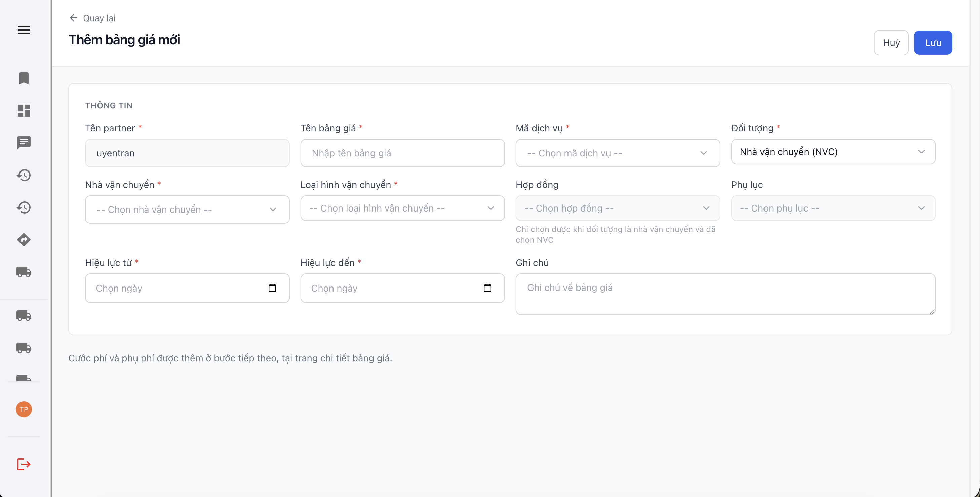
Task: Click the Huỷ button
Action: coord(891,43)
